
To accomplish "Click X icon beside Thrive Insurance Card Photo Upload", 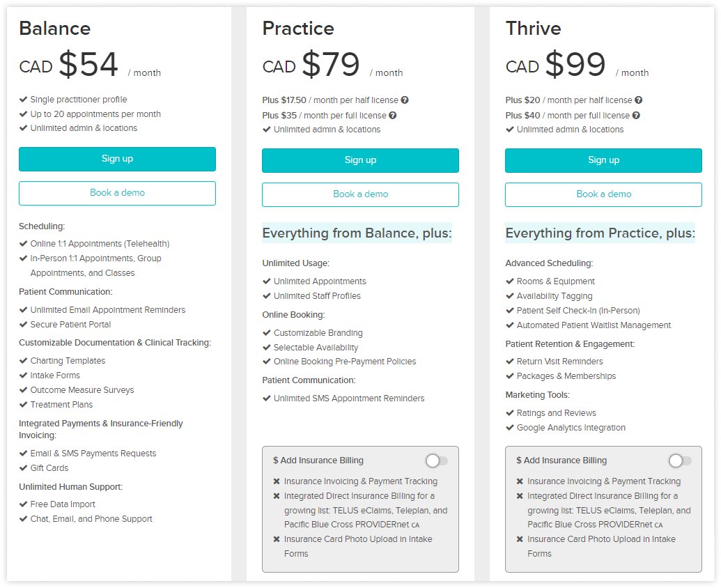I will coord(520,539).
